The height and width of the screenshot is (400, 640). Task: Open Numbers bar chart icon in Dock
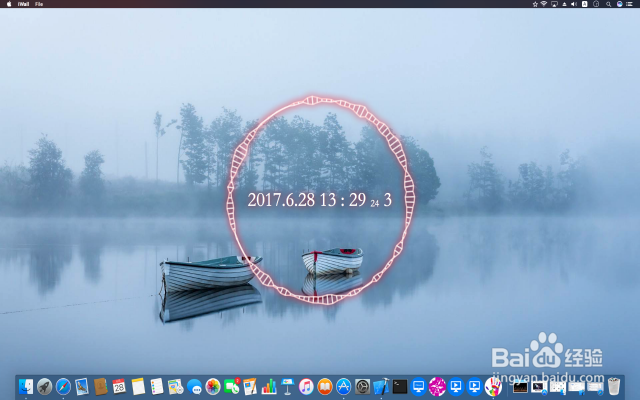click(x=269, y=386)
